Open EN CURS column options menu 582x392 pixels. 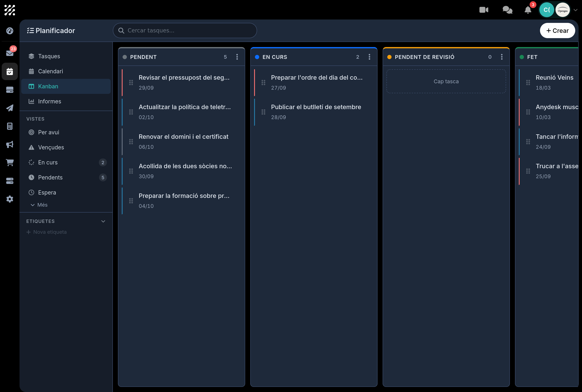[x=369, y=57]
